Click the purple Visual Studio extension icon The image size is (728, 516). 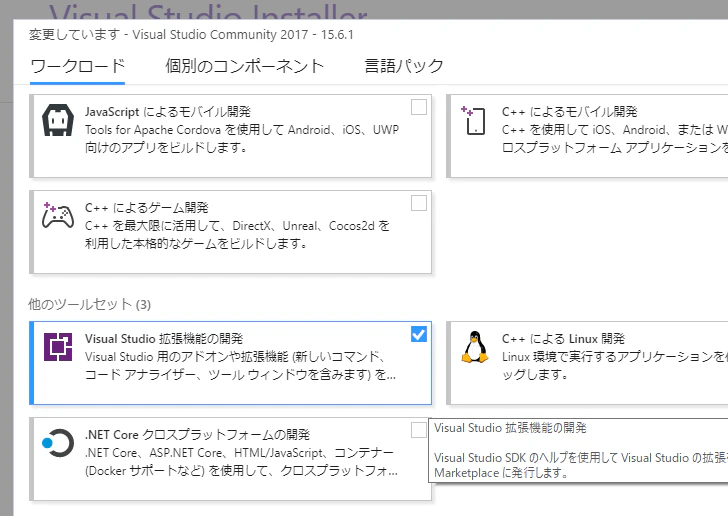[x=58, y=347]
